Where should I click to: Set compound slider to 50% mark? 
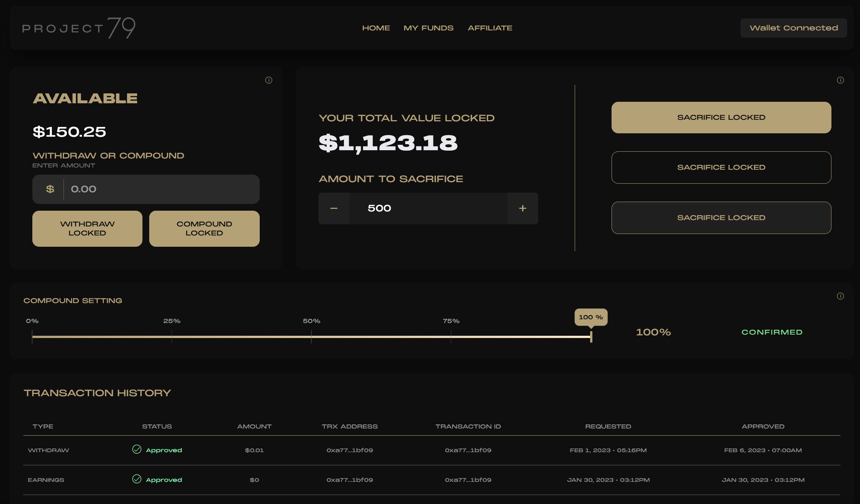coord(311,337)
